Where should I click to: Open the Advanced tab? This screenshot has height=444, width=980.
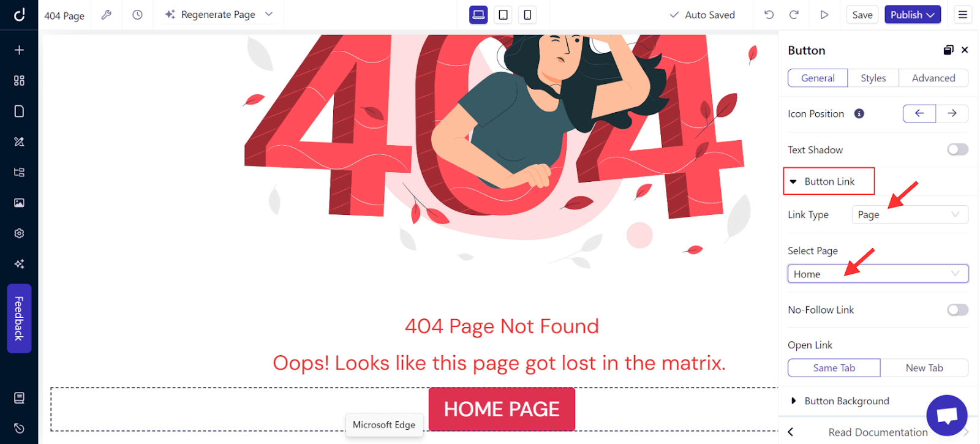click(x=933, y=78)
